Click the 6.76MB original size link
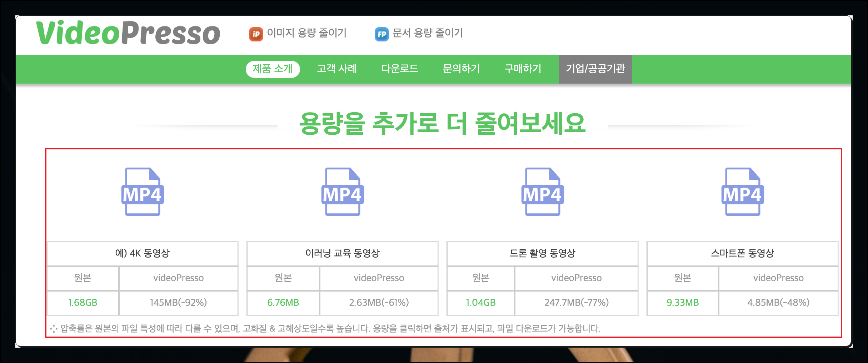868x363 pixels. pos(283,303)
